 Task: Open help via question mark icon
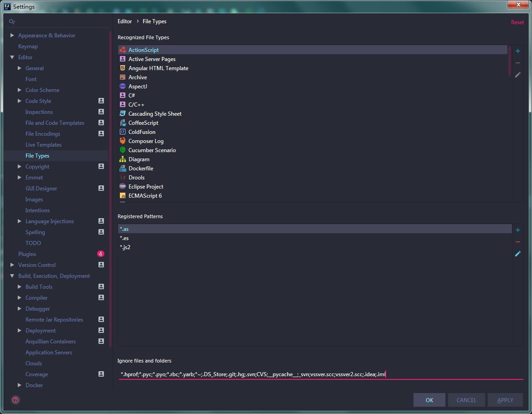click(15, 400)
